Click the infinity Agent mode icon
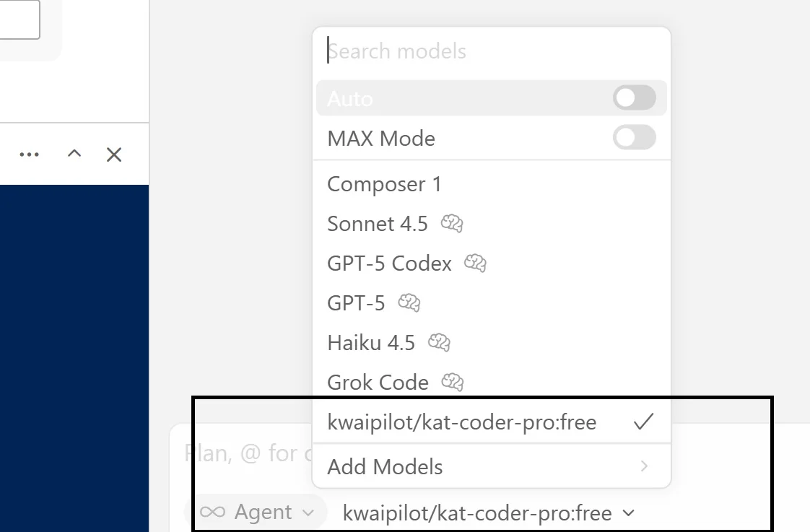This screenshot has height=532, width=810. (212, 513)
